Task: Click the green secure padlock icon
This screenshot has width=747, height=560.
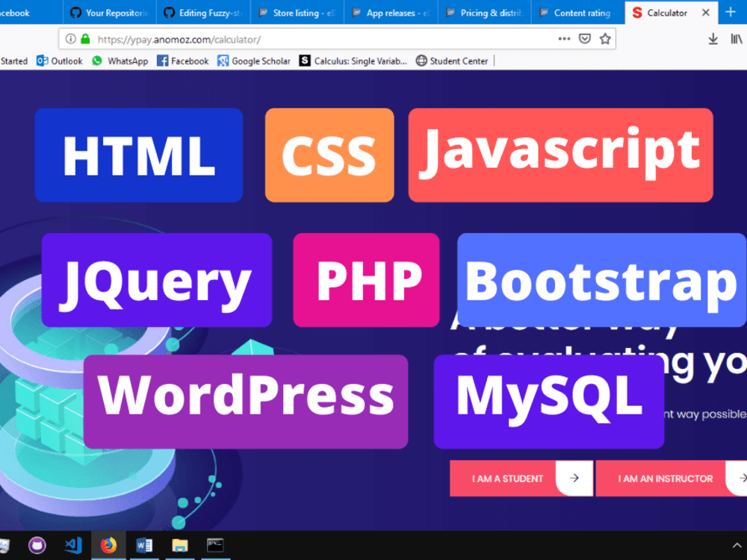Action: coord(85,39)
